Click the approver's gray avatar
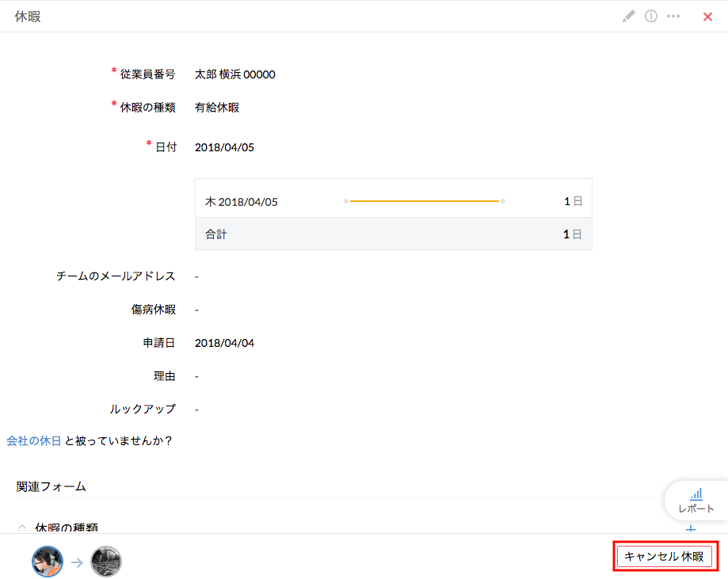 click(x=106, y=562)
